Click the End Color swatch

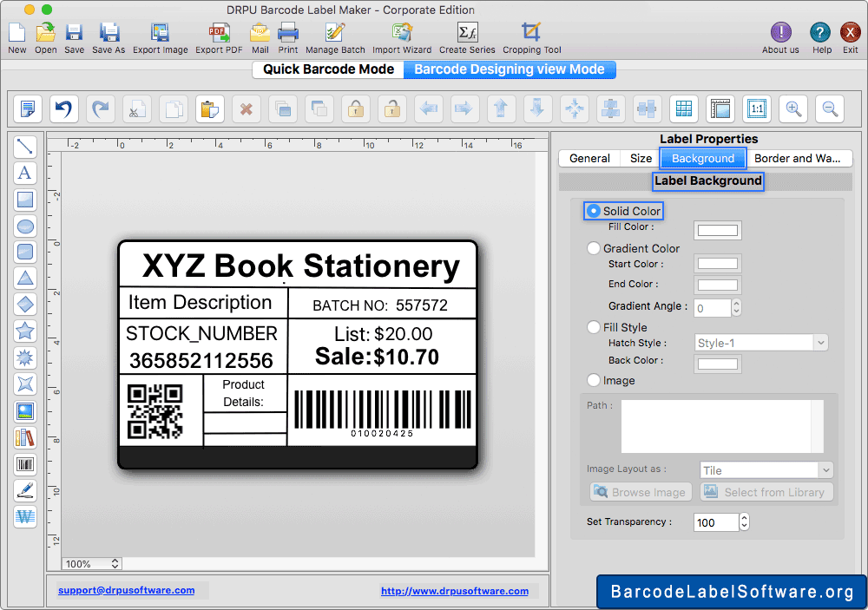coord(718,285)
